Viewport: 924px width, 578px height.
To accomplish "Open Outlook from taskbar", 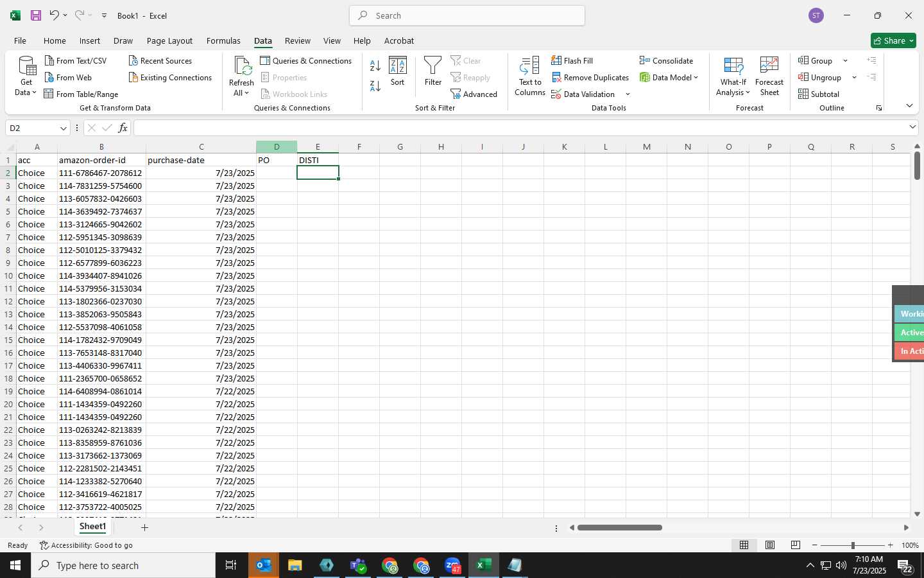I will tap(264, 565).
